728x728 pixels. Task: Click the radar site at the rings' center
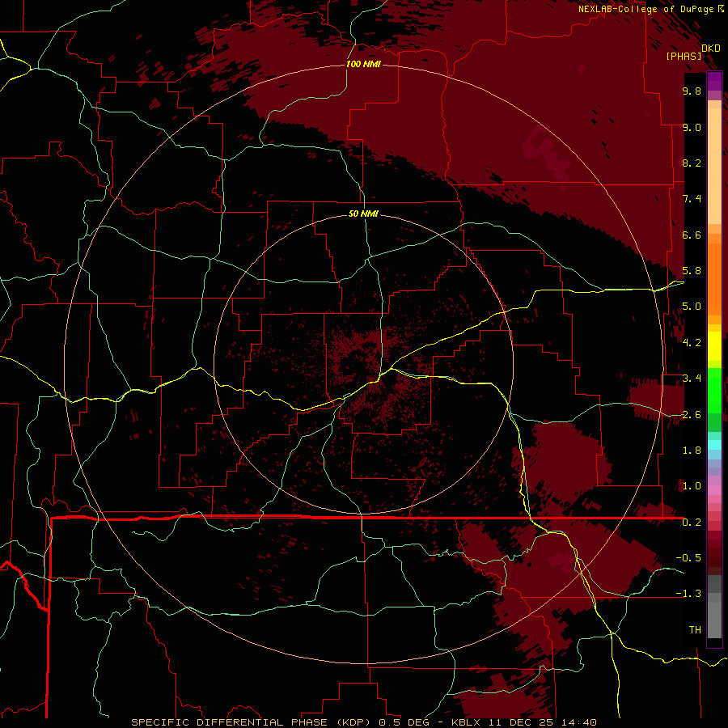point(363,365)
